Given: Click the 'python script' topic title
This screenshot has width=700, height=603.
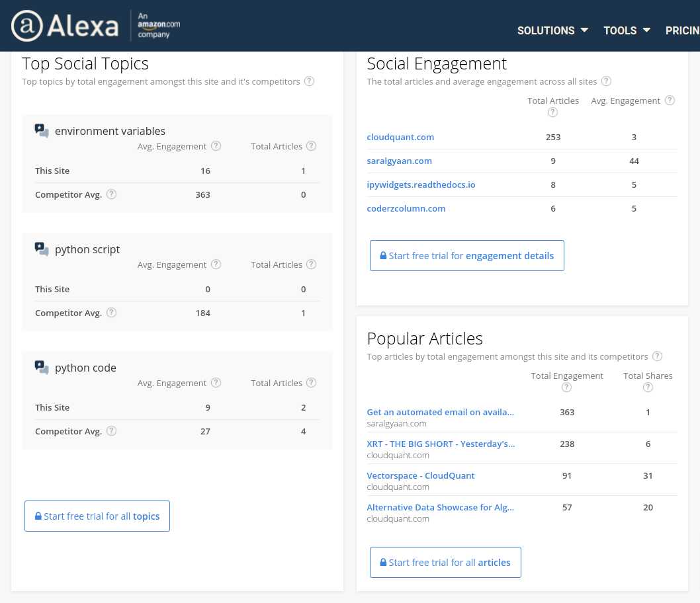Looking at the screenshot, I should [87, 249].
